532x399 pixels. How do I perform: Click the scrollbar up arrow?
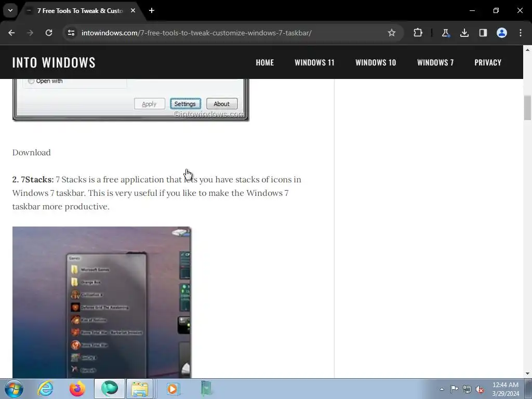click(527, 50)
